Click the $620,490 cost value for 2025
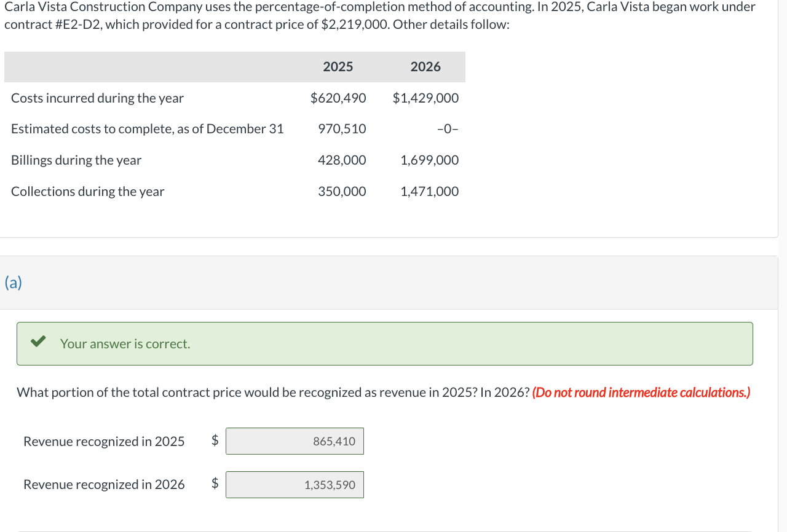This screenshot has width=787, height=532. (x=338, y=98)
